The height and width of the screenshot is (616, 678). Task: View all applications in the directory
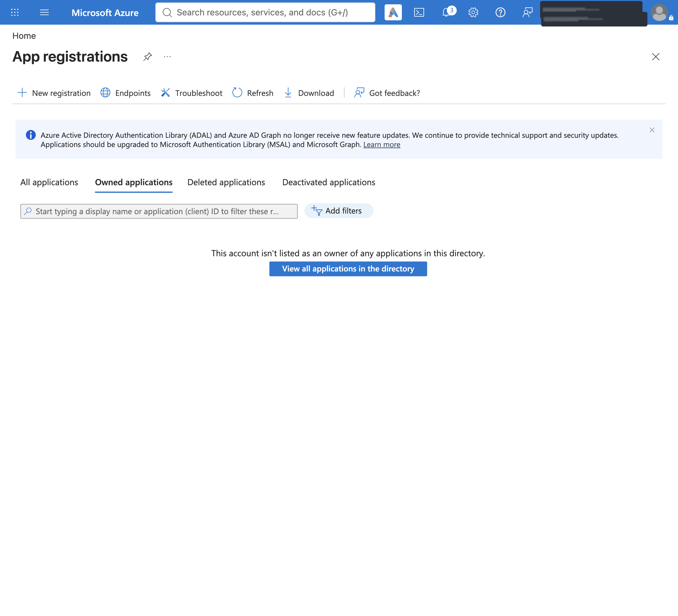(348, 269)
